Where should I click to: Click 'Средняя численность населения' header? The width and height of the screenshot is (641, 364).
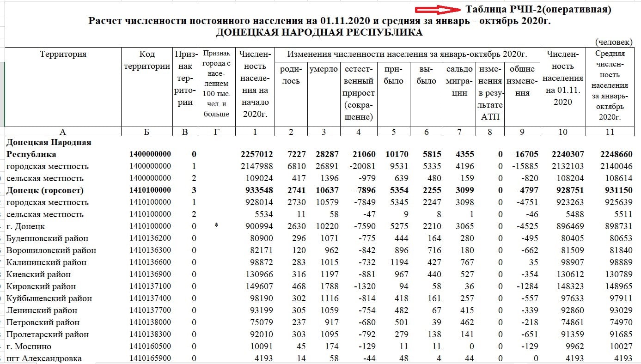(610, 85)
